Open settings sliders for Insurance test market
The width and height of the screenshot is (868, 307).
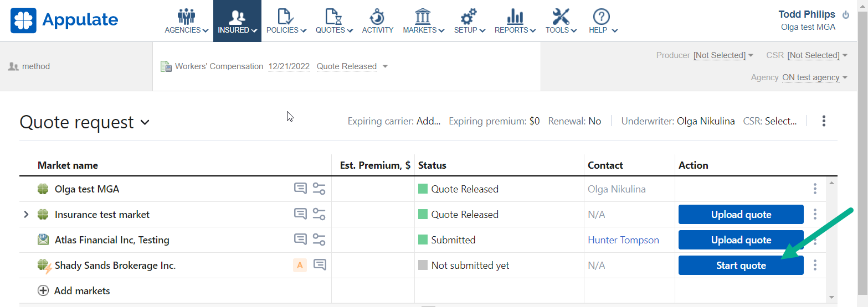tap(319, 214)
